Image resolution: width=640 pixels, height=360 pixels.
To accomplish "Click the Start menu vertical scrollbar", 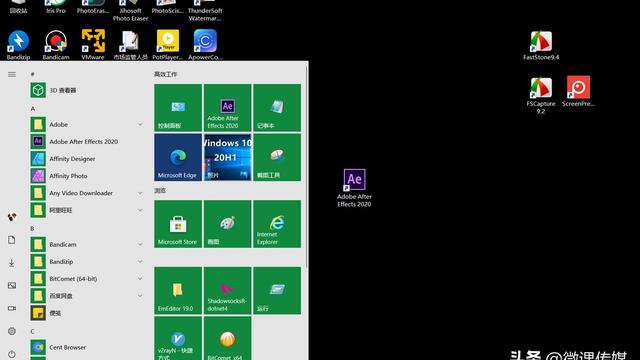I will (x=307, y=167).
